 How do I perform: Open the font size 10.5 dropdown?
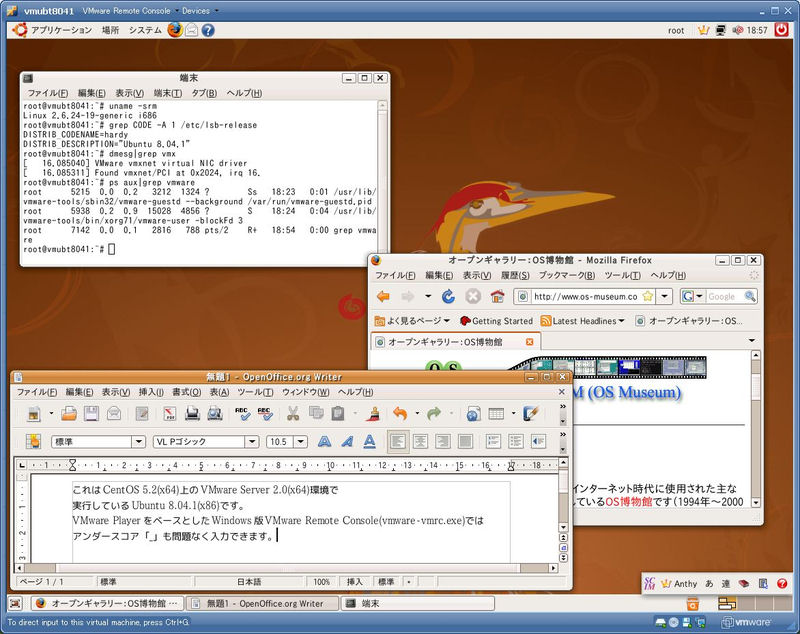pyautogui.click(x=301, y=442)
